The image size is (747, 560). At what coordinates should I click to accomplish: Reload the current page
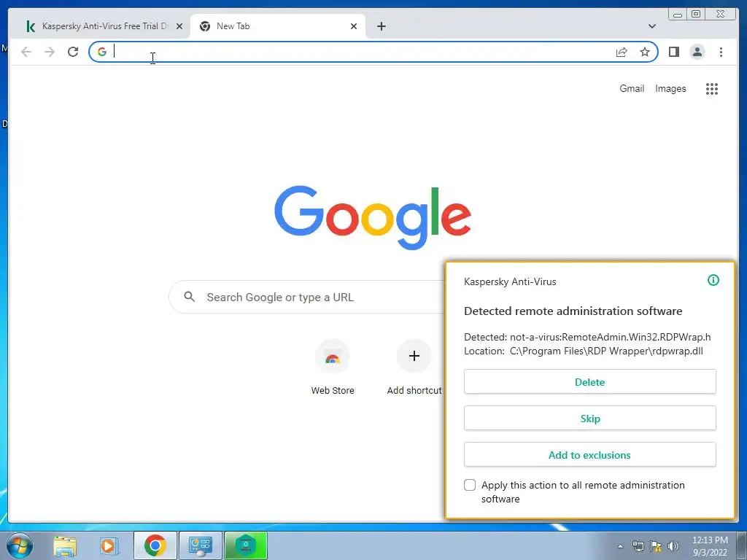(73, 52)
